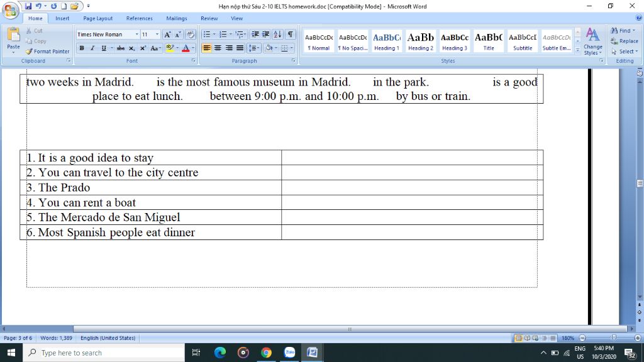Open Change Case dropdown
Screen dimensions: 644x362
click(155, 48)
